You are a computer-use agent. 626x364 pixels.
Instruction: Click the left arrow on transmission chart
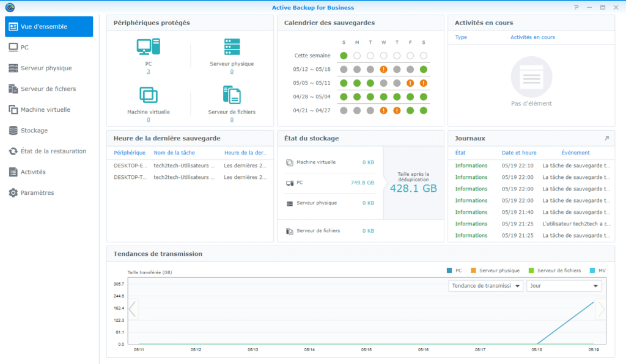click(133, 310)
